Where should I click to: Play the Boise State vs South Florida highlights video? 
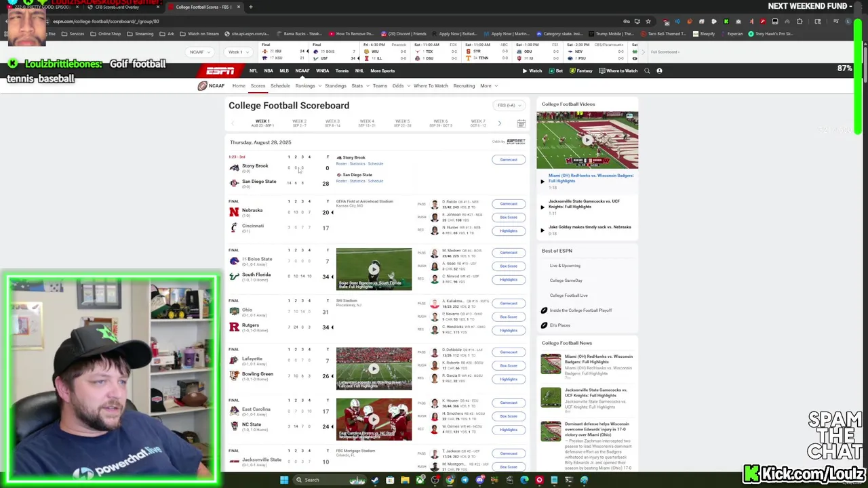point(374,269)
